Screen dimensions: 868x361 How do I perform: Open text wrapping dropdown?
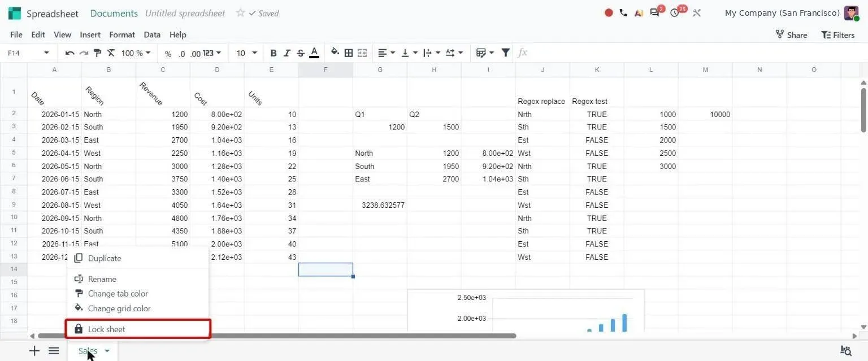coord(432,53)
